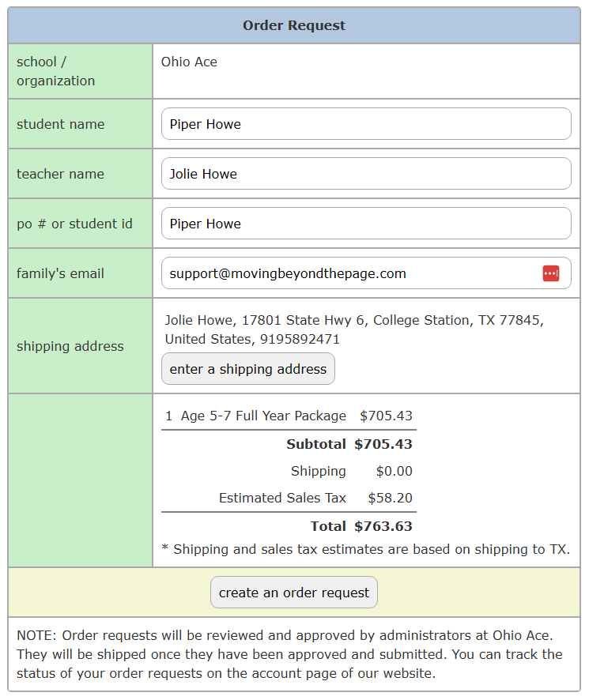This screenshot has width=589, height=700.
Task: Click the Total amount $763.63
Action: click(x=383, y=526)
